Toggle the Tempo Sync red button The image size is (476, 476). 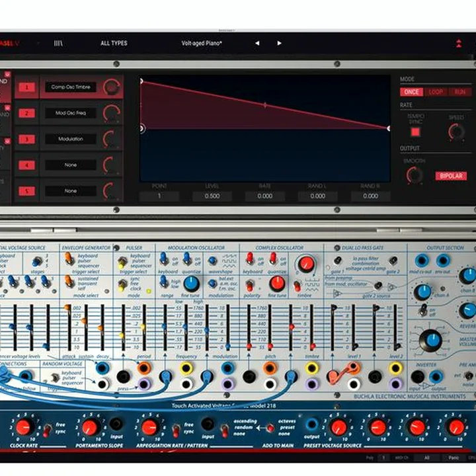point(415,132)
